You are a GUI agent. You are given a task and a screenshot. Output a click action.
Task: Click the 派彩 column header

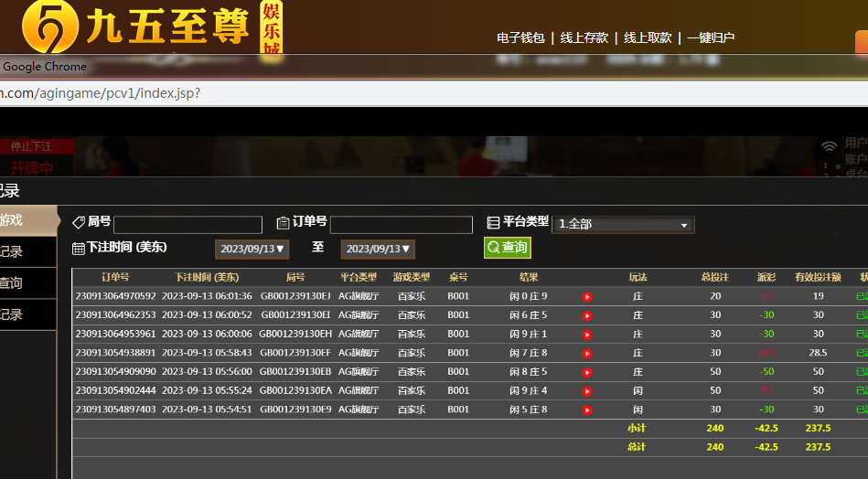point(766,277)
